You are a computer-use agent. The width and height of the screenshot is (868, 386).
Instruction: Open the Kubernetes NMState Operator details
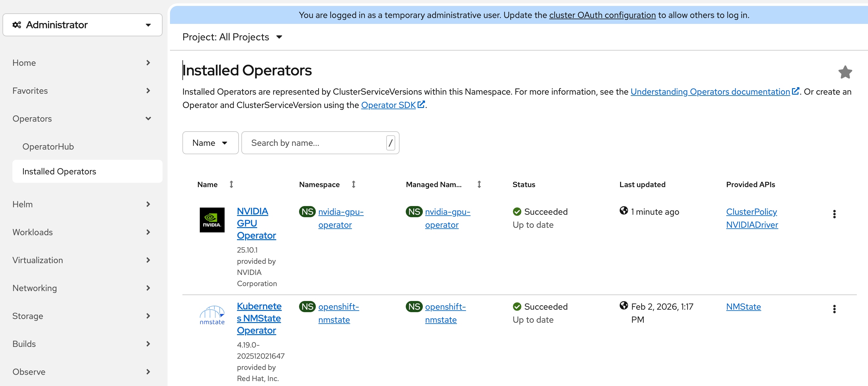[x=259, y=318]
